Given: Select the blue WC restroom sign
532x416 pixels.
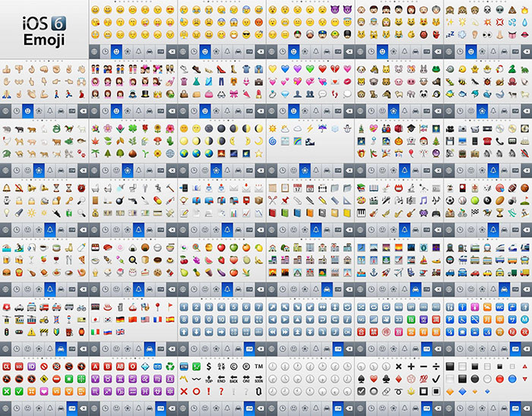Looking at the screenshot, I should click(499, 307).
